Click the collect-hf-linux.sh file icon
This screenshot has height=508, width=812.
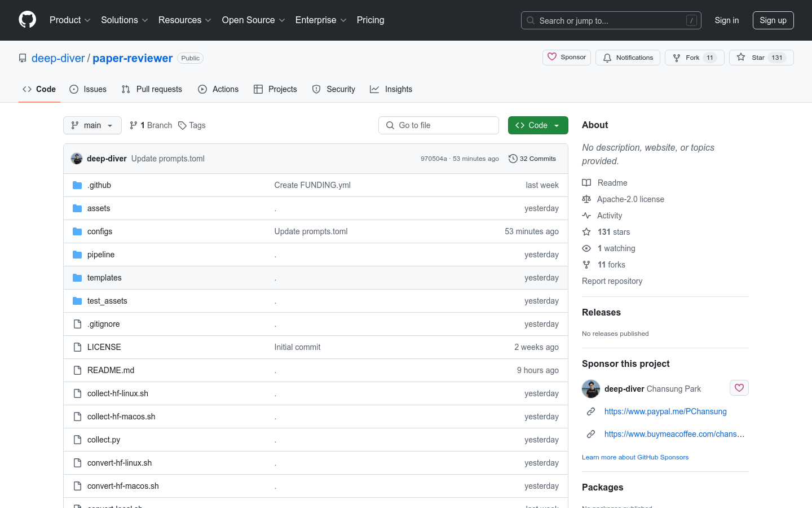coord(77,393)
